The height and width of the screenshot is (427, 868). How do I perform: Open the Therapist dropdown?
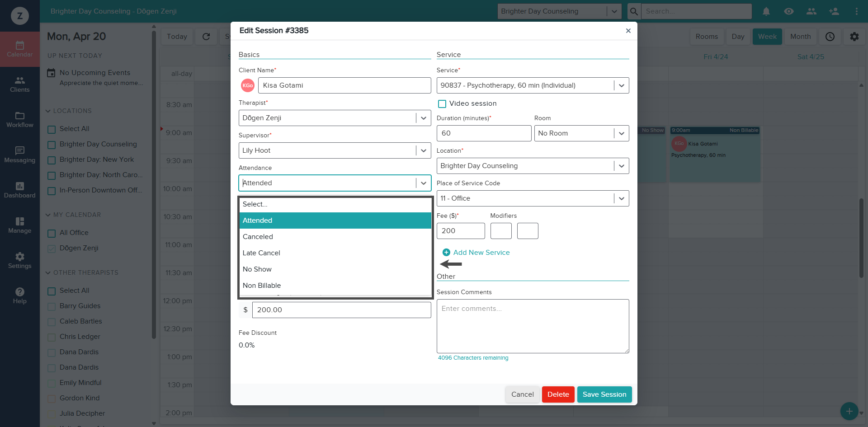(x=335, y=118)
